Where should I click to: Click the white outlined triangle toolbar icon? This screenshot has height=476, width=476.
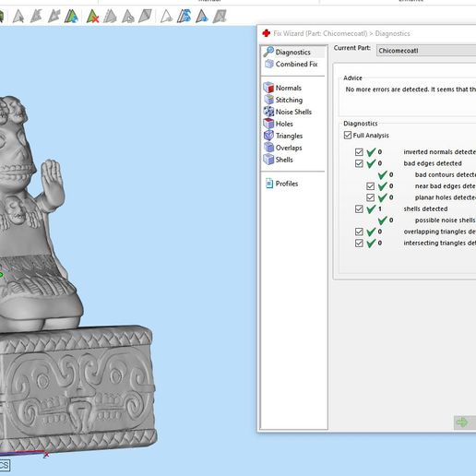(x=166, y=16)
